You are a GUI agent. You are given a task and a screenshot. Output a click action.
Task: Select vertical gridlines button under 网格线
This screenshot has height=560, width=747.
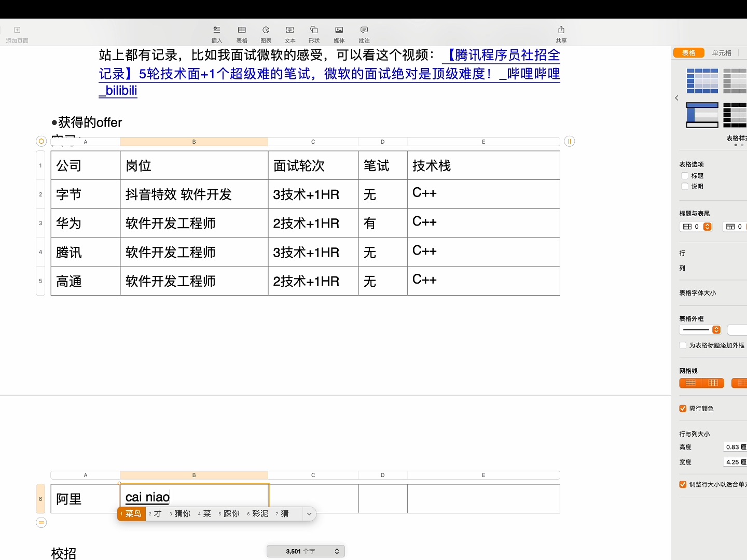pos(713,383)
